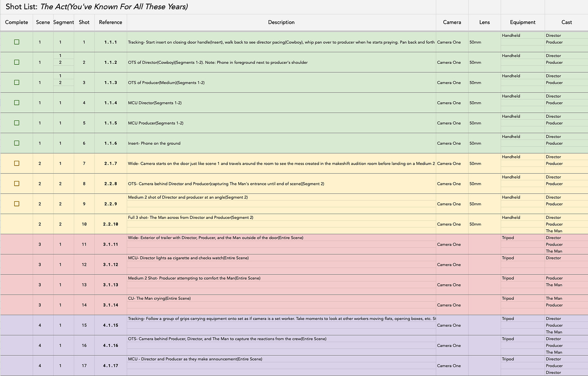The image size is (588, 376).
Task: Check the Complete box for reference 1.1.5
Action: (x=17, y=123)
